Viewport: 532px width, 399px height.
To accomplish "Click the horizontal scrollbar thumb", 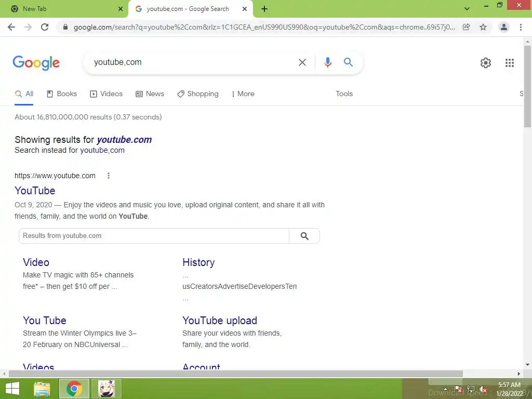I will point(236,374).
